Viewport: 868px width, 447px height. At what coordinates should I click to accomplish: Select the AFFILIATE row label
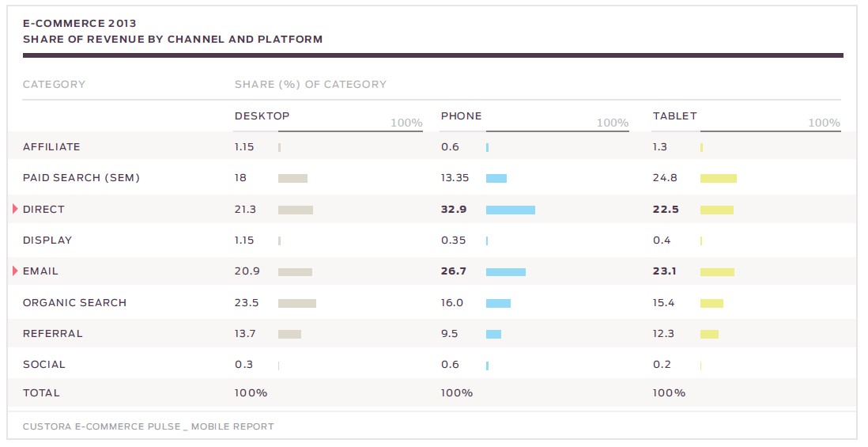[x=51, y=147]
